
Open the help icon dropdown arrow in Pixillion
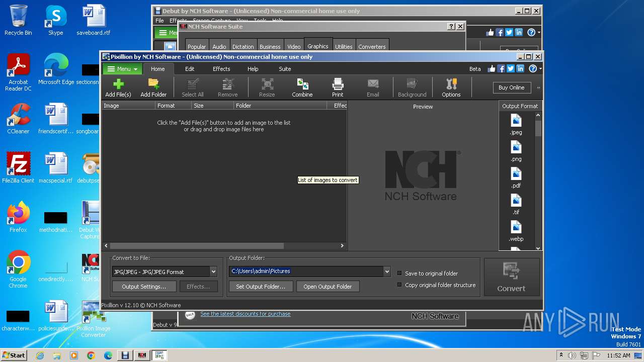pyautogui.click(x=540, y=69)
